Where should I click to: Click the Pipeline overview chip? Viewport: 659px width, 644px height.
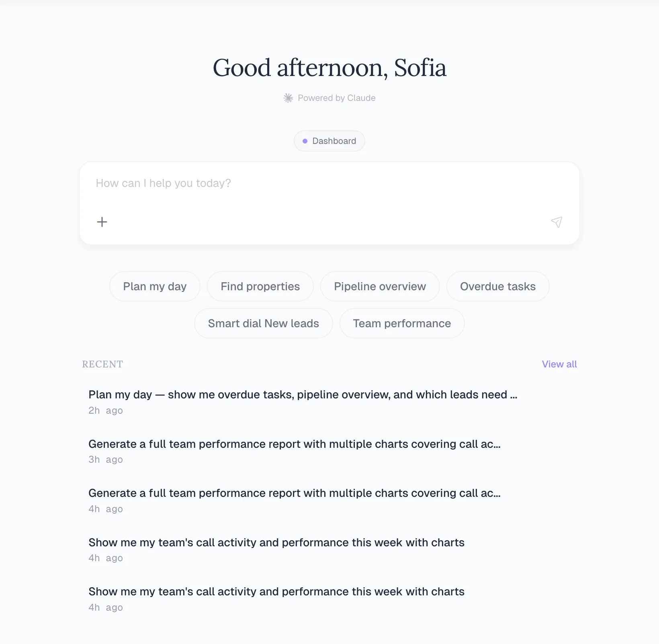tap(380, 287)
